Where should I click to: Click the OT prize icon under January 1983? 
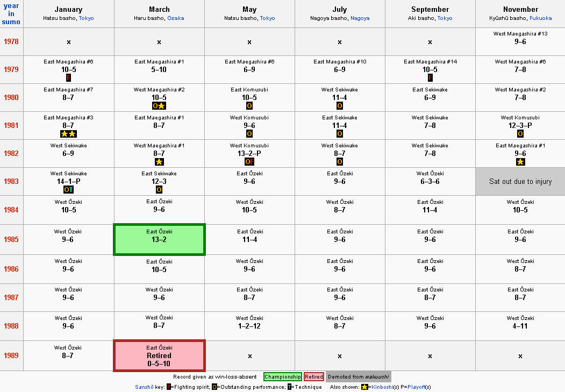coord(68,189)
